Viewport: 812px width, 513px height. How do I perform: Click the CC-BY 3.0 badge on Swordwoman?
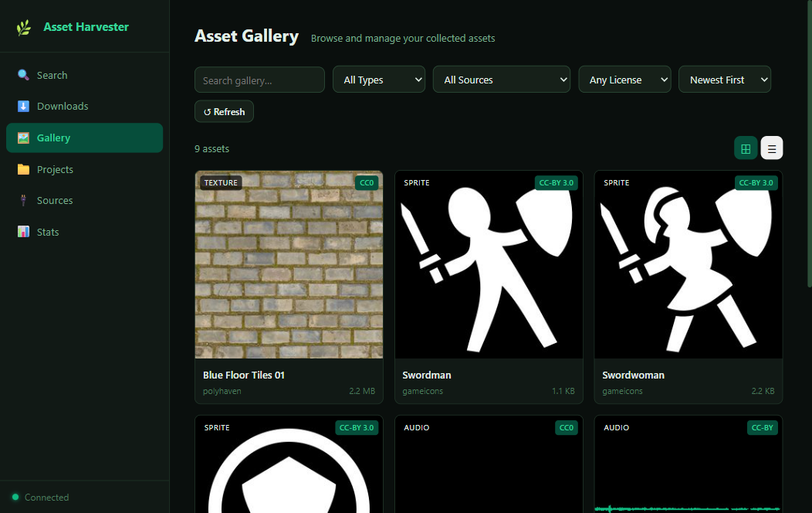[756, 183]
